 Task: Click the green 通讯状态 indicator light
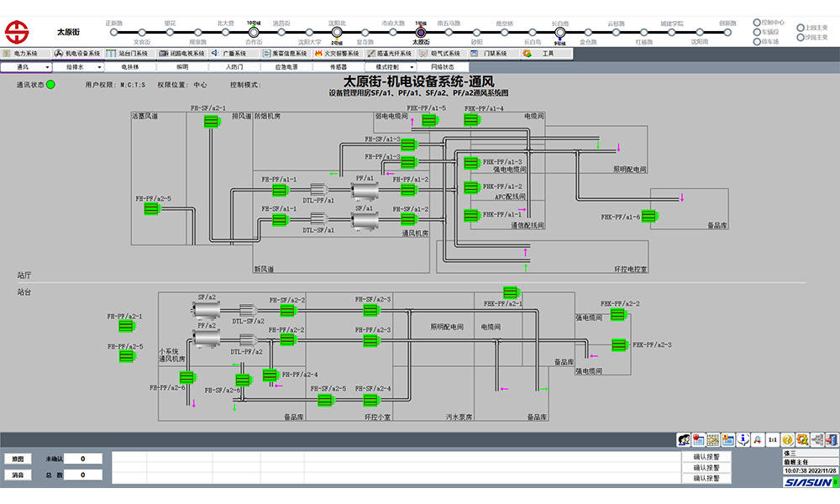click(x=50, y=85)
